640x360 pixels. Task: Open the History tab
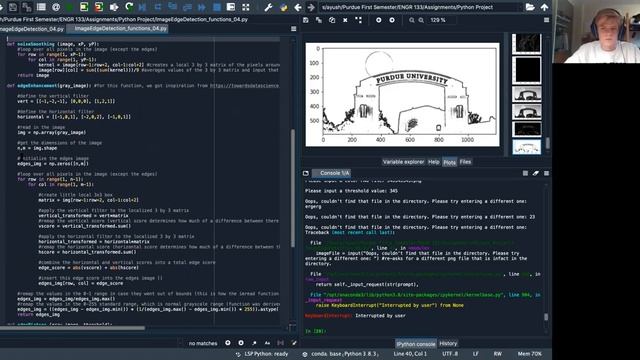[448, 344]
